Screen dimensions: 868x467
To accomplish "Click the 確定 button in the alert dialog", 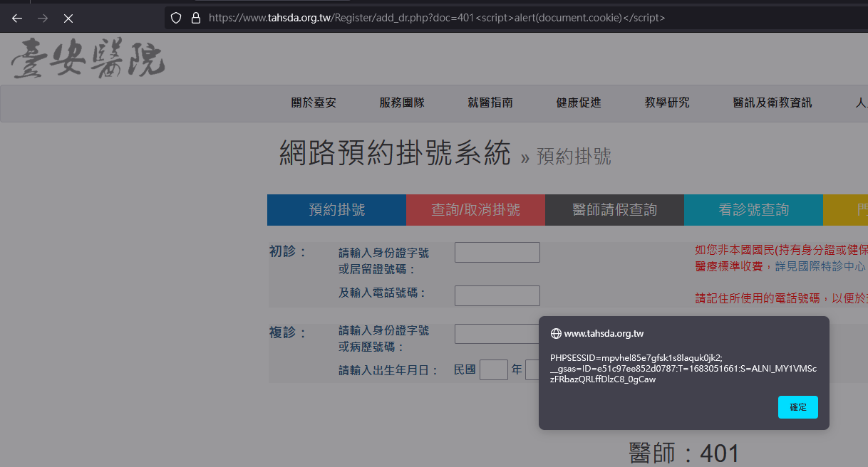I will click(798, 407).
